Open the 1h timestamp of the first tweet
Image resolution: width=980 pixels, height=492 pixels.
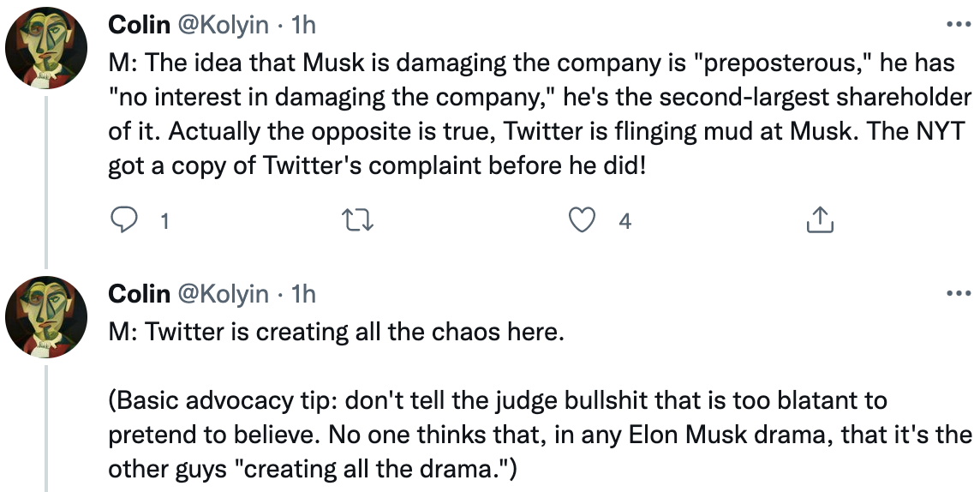[x=304, y=25]
